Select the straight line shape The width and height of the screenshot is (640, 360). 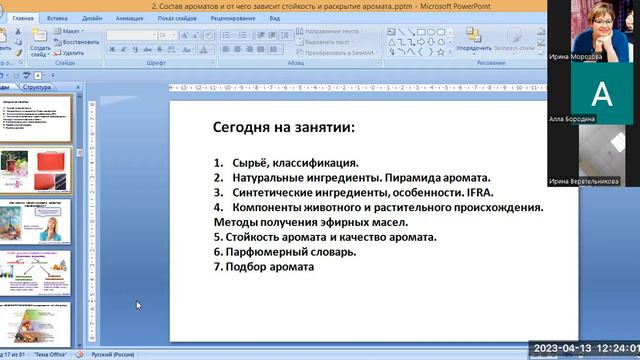click(x=402, y=32)
